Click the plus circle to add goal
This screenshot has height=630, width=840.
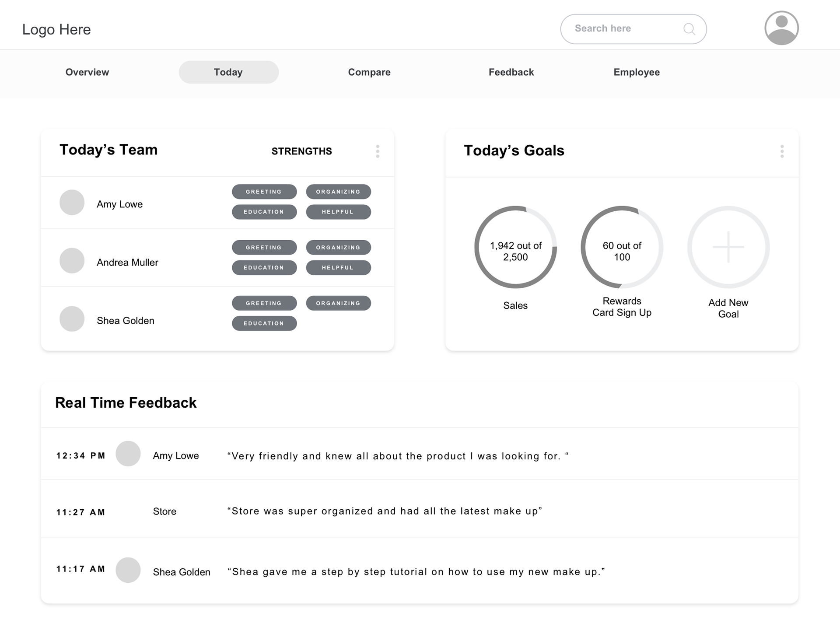728,247
